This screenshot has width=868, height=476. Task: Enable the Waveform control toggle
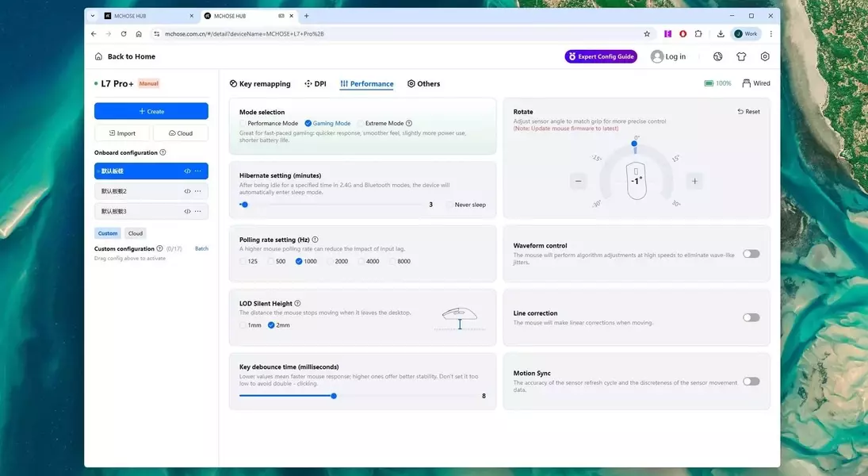click(x=751, y=254)
